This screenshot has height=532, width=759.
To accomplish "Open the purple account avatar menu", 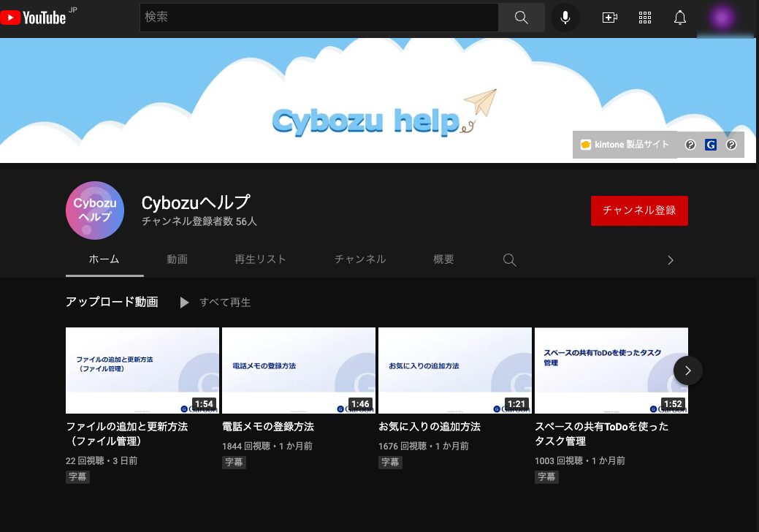I will (x=722, y=18).
